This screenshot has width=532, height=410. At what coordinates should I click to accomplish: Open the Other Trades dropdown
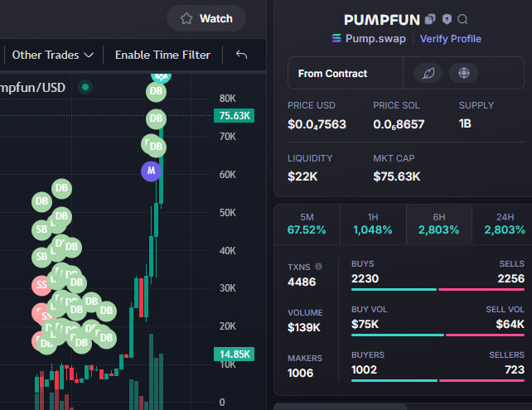[x=52, y=55]
